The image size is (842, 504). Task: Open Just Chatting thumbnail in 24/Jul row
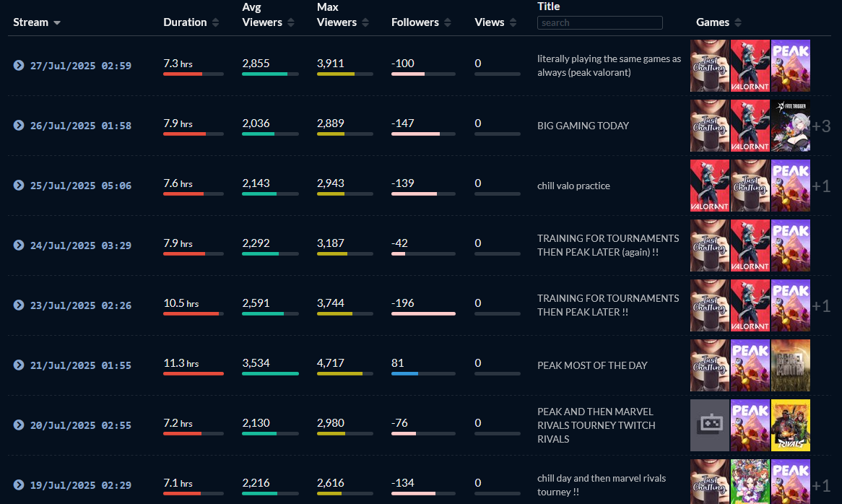[x=710, y=246]
